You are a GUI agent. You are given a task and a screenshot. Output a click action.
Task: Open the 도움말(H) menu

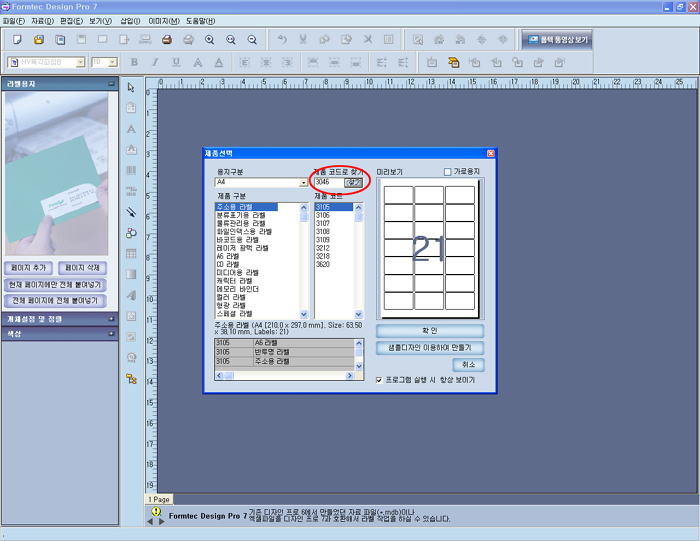tap(200, 21)
